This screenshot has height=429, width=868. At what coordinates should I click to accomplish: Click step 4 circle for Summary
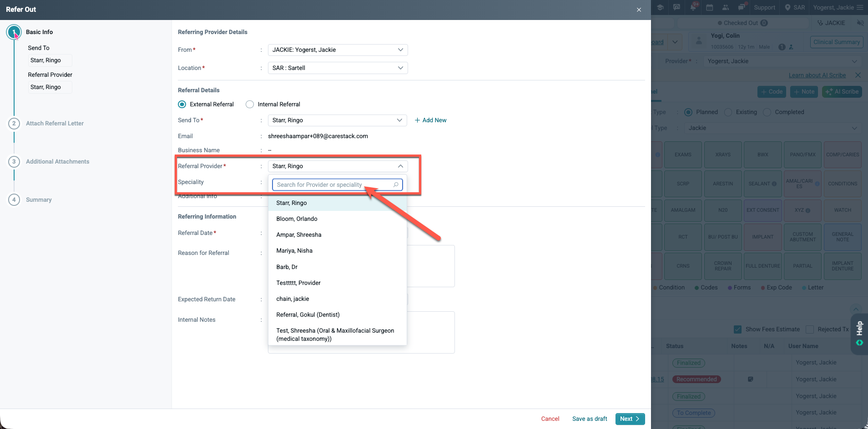point(14,200)
